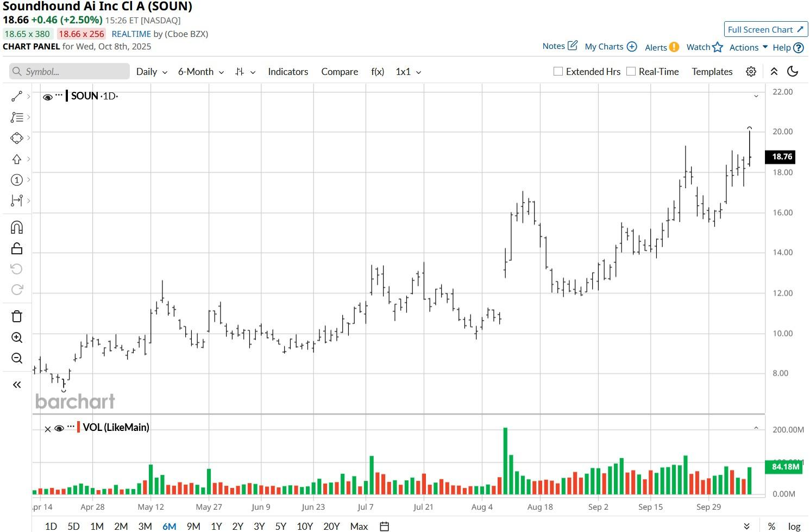810x532 pixels.
Task: Enable the Extended Hrs checkbox
Action: [558, 71]
